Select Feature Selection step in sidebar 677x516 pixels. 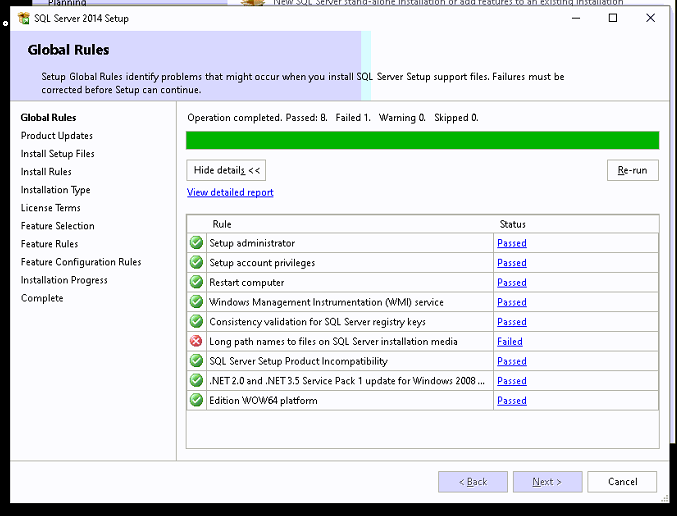coord(57,226)
